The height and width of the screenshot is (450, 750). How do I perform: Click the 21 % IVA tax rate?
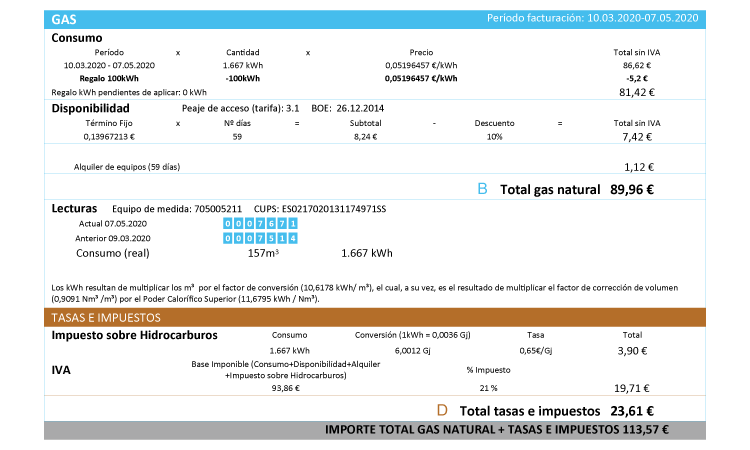[488, 387]
